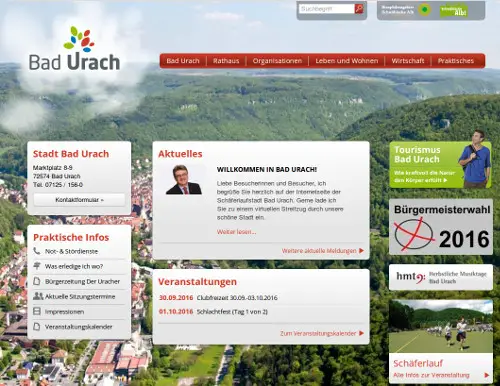Click image icon beside Impressionen

click(37, 311)
